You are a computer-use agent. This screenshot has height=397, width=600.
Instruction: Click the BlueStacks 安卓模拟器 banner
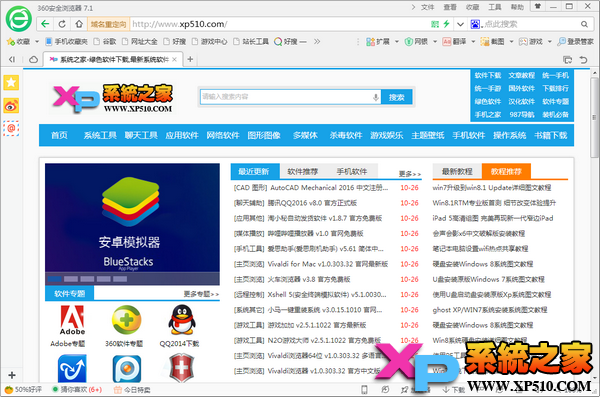132,224
